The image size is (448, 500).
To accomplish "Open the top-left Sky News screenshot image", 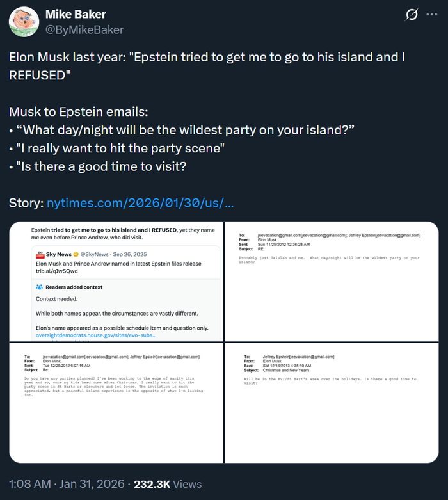I will 116,282.
